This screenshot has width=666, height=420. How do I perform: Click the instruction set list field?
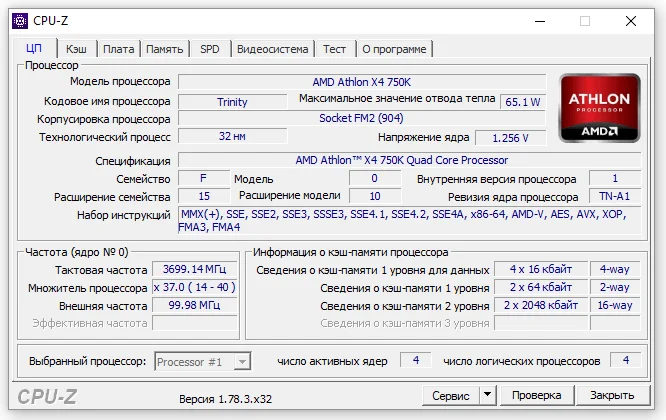coord(409,221)
